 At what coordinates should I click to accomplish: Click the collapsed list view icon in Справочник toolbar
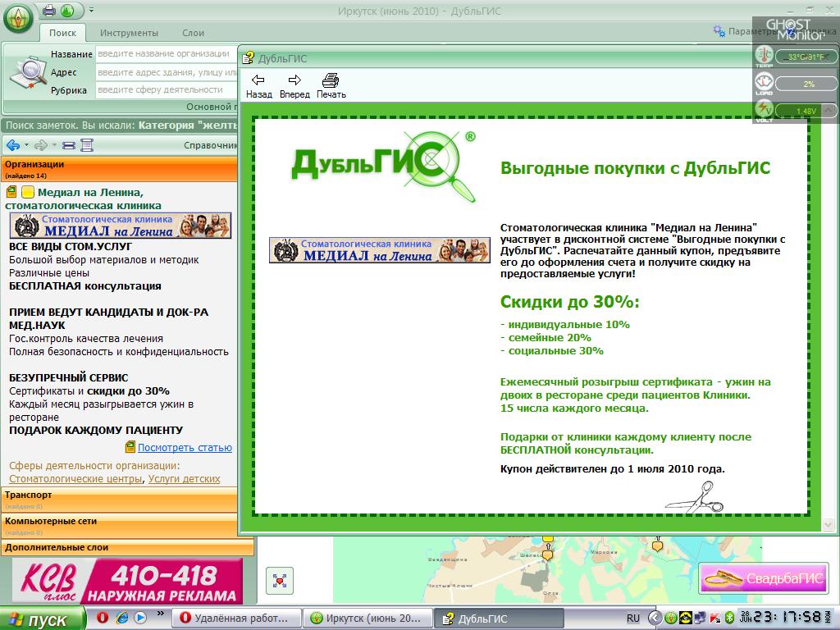[x=69, y=145]
